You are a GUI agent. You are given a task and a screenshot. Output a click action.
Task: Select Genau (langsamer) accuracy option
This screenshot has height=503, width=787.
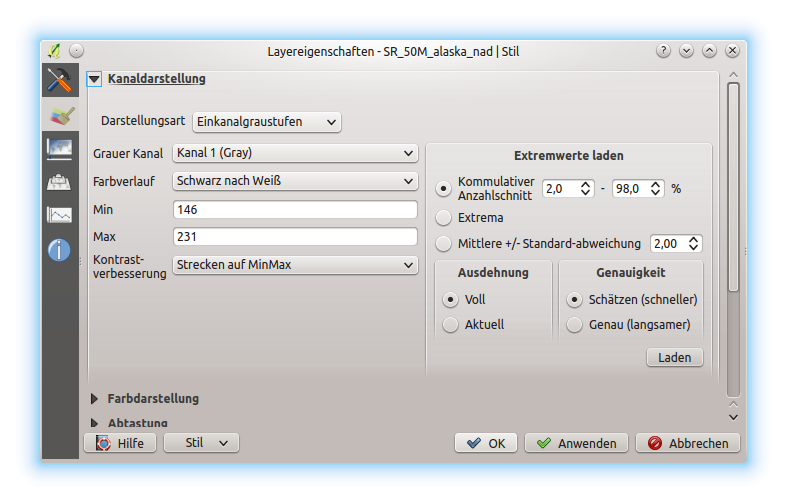click(x=575, y=324)
